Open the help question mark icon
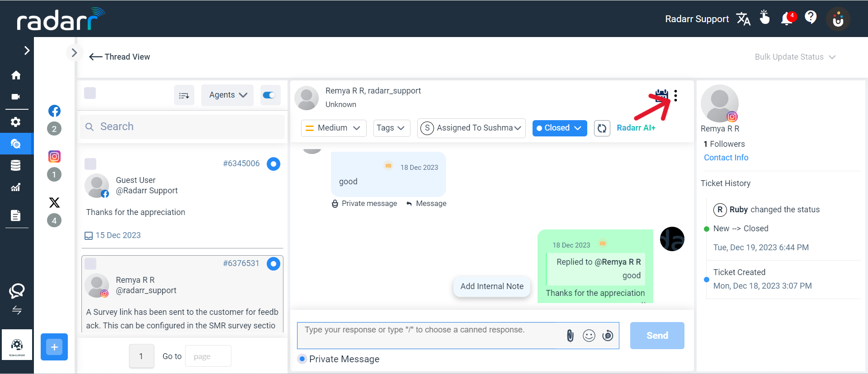Image resolution: width=868 pixels, height=374 pixels. pos(811,18)
